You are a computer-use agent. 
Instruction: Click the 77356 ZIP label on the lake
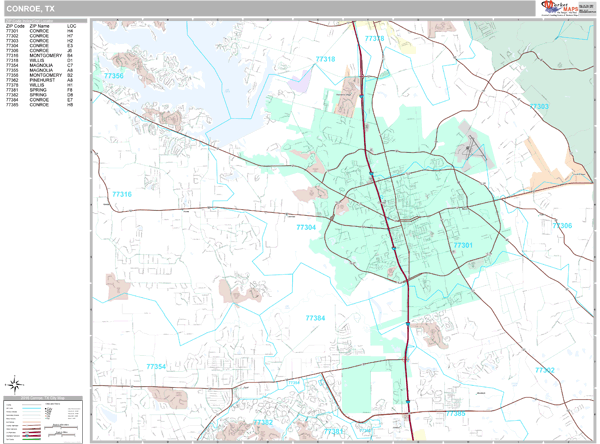pyautogui.click(x=113, y=76)
